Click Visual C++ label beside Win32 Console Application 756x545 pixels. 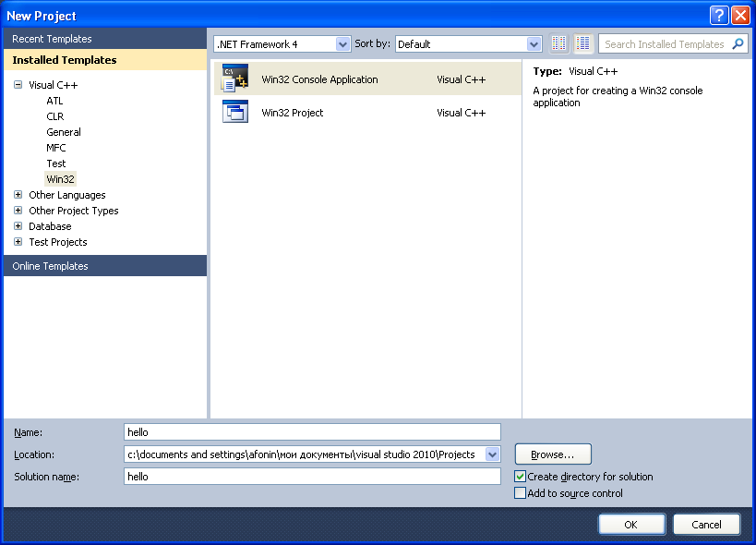461,79
